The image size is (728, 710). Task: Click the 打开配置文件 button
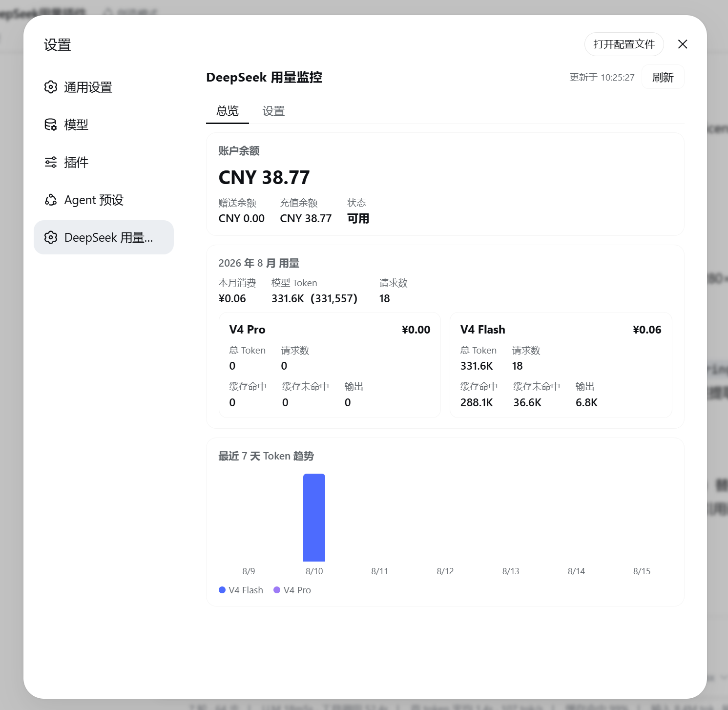[624, 44]
